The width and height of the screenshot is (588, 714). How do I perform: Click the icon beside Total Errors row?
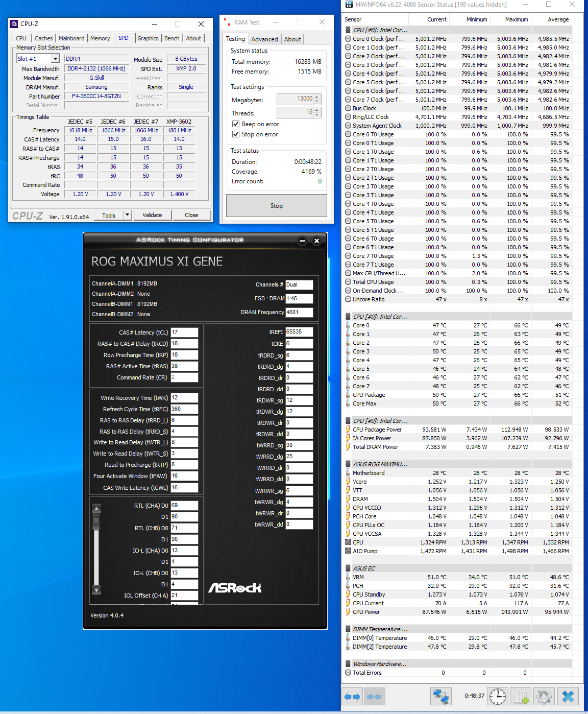click(348, 673)
